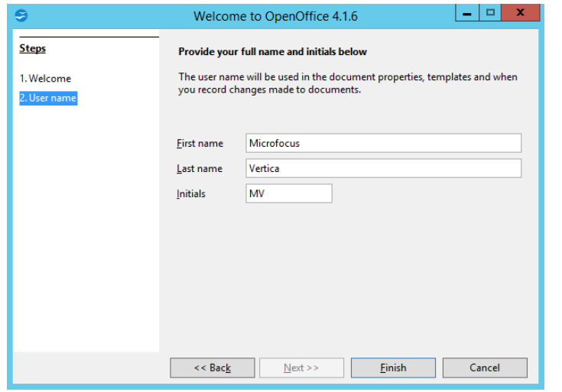Focus the Initials input field
Image resolution: width=562 pixels, height=392 pixels.
(289, 193)
